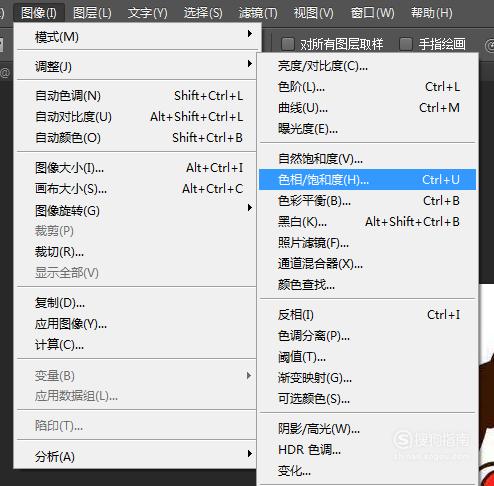Screen dimensions: 494x486
Task: Click highlighted 色相/饱和度(H)... item
Action: (x=367, y=180)
